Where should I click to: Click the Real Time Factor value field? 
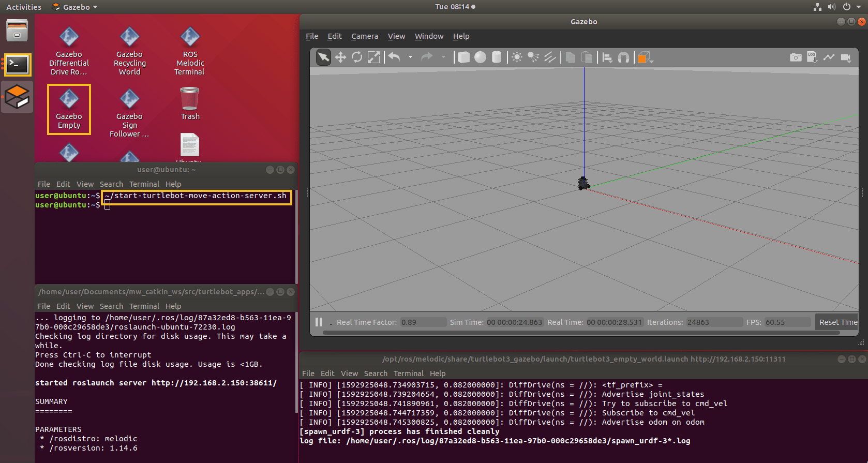tap(423, 322)
